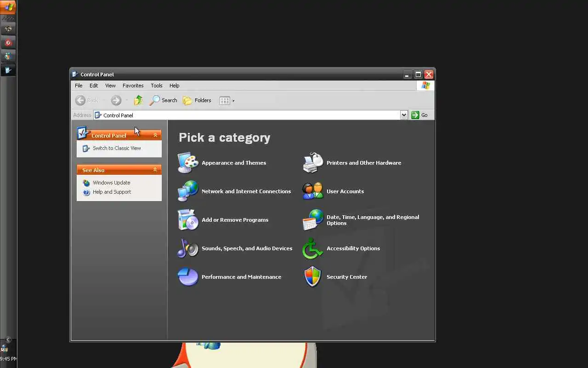Click the Back navigation button
This screenshot has height=368, width=588.
click(x=87, y=100)
